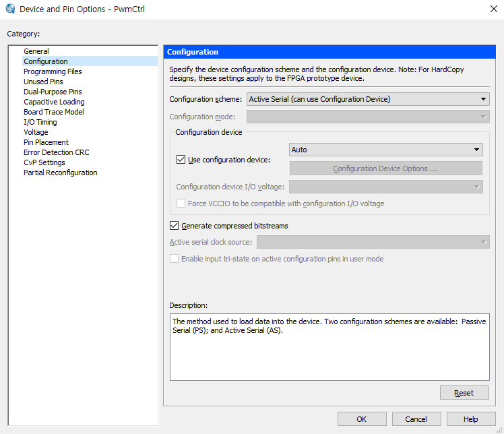Select Board Trace Model category
The width and height of the screenshot is (504, 434).
pos(54,112)
